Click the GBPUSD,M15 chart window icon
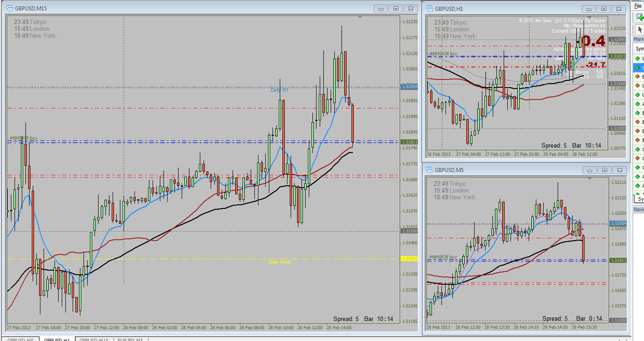Viewport: 644px width, 341px height. pos(9,9)
